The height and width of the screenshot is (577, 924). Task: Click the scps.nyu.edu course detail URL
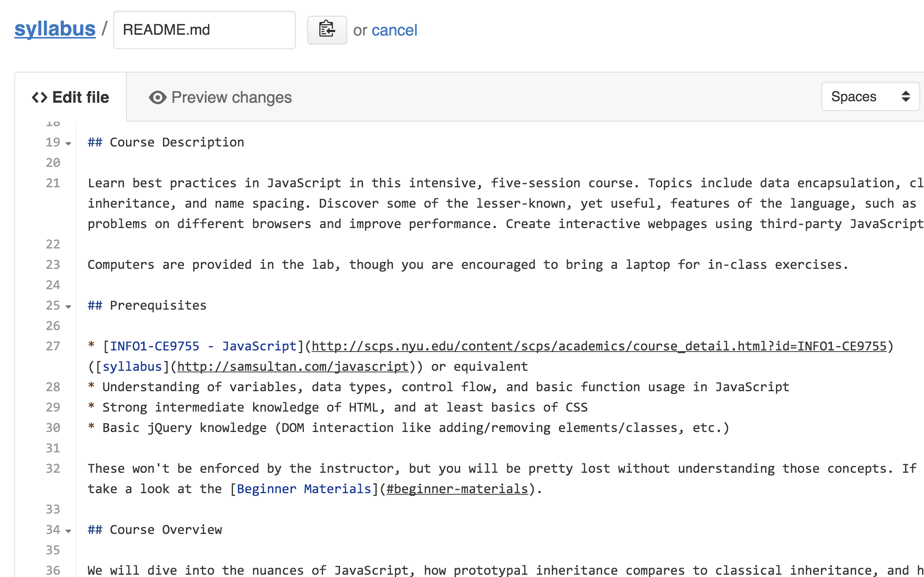coord(599,346)
